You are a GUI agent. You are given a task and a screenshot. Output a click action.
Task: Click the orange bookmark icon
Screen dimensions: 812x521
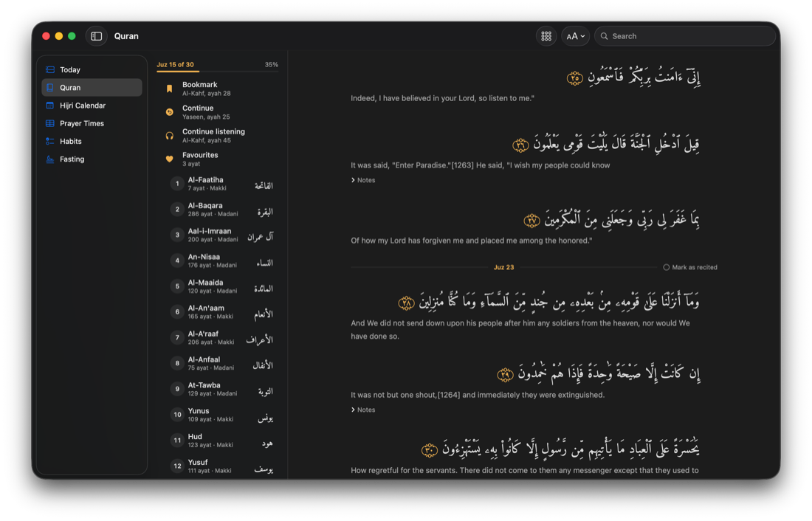coord(169,89)
